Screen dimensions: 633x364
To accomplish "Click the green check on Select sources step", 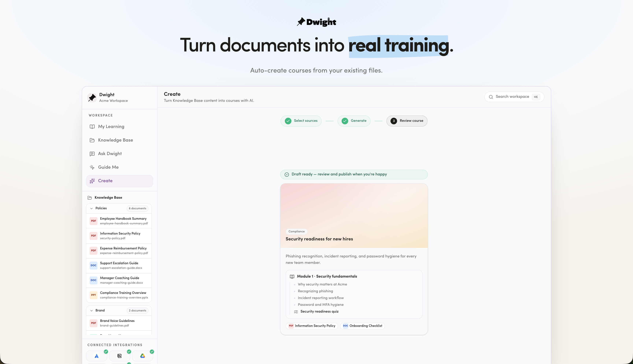I will (x=288, y=121).
